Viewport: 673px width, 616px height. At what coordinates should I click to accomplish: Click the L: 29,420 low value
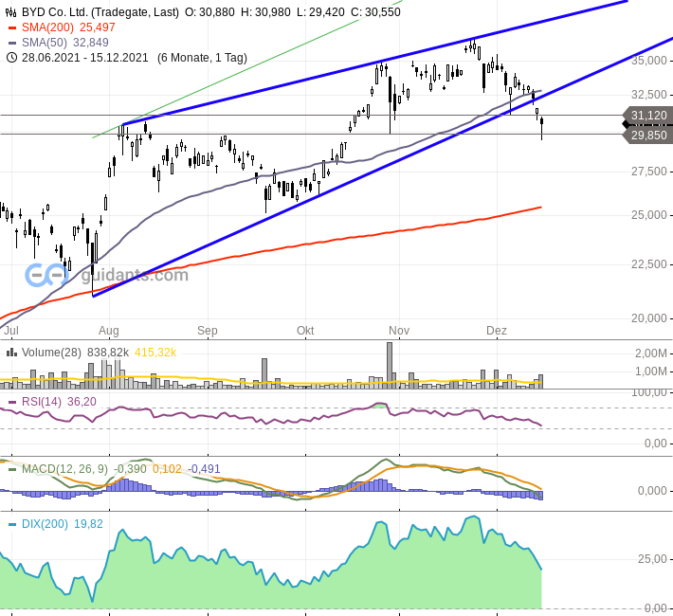(320, 12)
